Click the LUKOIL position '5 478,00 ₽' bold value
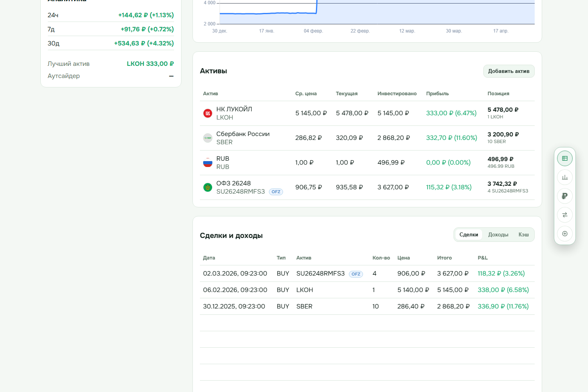 point(503,110)
